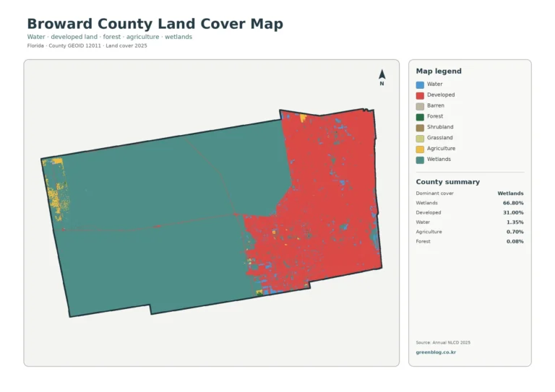555x392 pixels.
Task: Click the Barren legend swatch
Action: pos(420,106)
